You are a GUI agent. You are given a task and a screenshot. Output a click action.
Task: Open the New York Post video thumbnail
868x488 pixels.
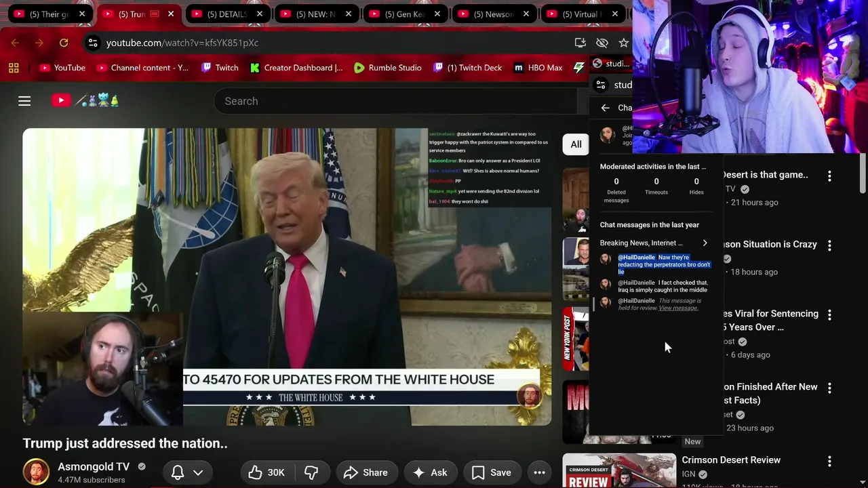pos(575,339)
